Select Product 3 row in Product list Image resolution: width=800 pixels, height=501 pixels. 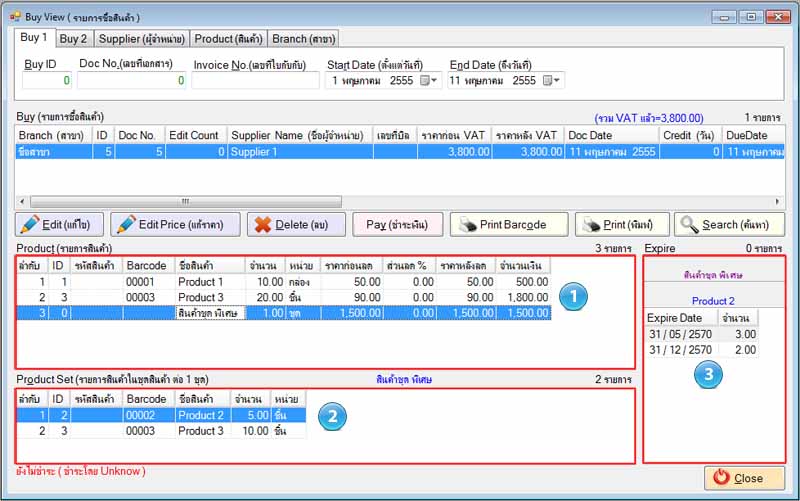(284, 297)
